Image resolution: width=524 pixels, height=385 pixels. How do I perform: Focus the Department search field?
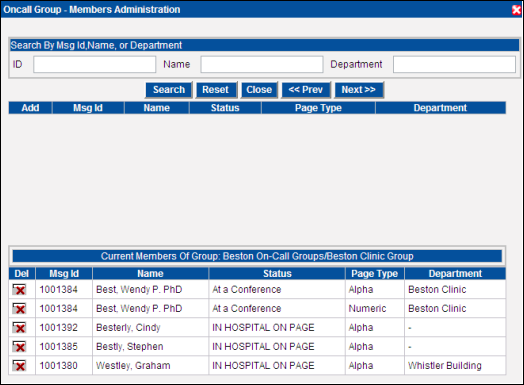pyautogui.click(x=454, y=64)
